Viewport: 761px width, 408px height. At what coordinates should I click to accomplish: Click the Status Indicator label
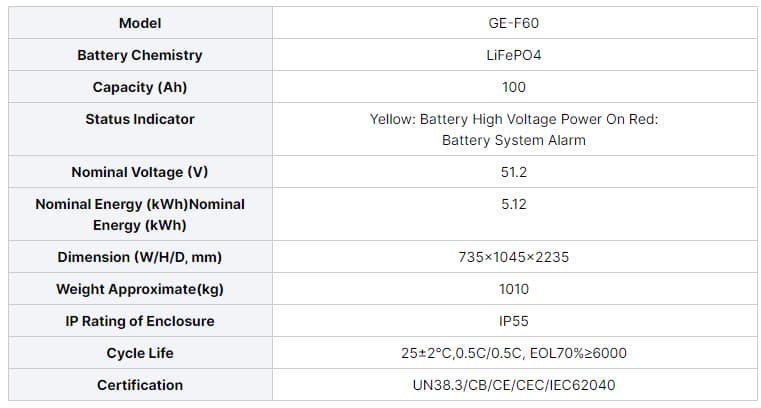140,119
